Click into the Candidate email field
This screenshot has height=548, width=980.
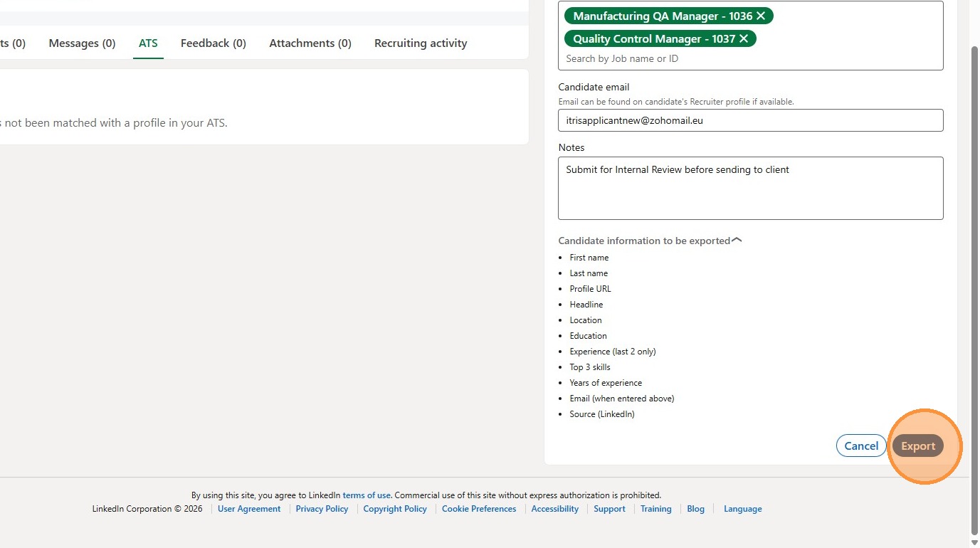click(750, 120)
